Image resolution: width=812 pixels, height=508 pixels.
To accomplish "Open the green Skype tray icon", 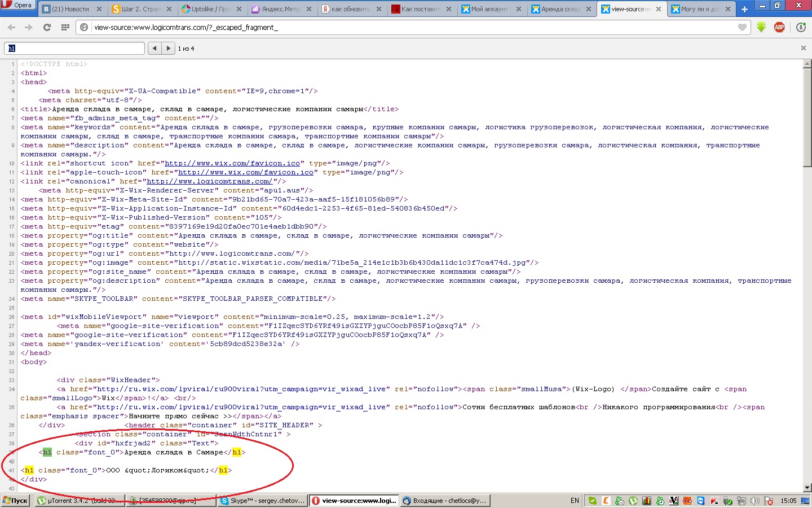I will click(x=592, y=500).
